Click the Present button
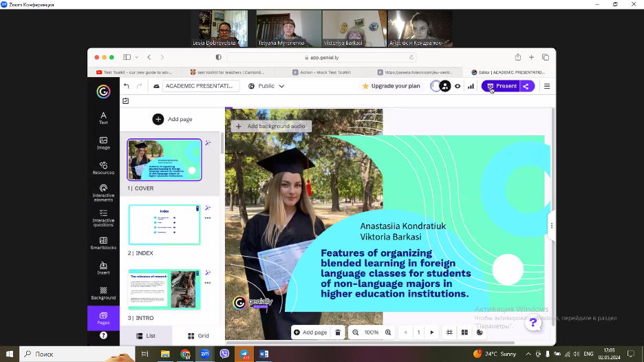This screenshot has height=362, width=644. (x=502, y=86)
